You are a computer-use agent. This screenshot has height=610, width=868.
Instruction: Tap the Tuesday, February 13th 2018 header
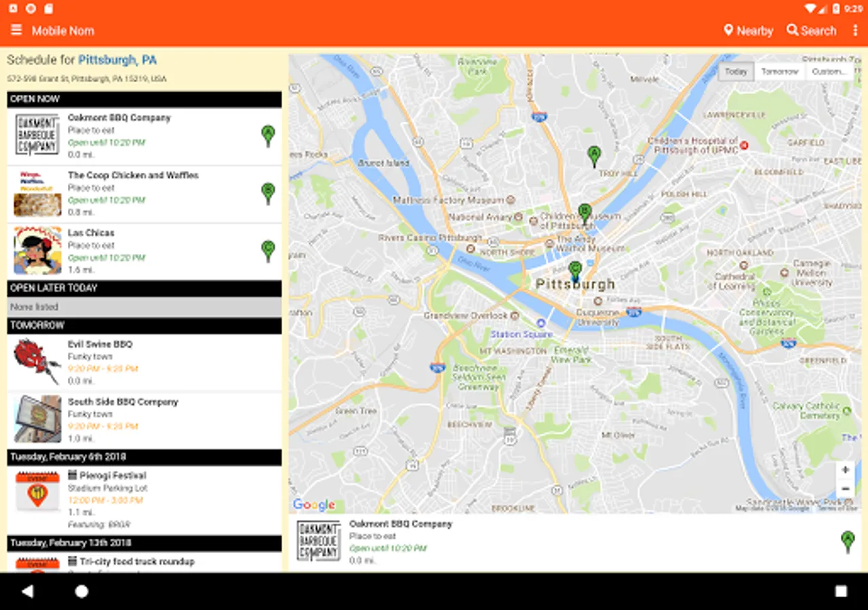(144, 543)
